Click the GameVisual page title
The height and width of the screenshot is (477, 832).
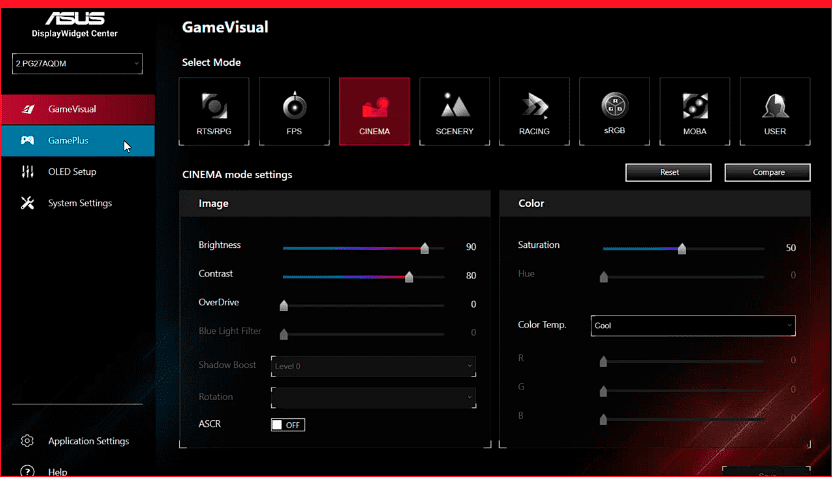point(225,28)
